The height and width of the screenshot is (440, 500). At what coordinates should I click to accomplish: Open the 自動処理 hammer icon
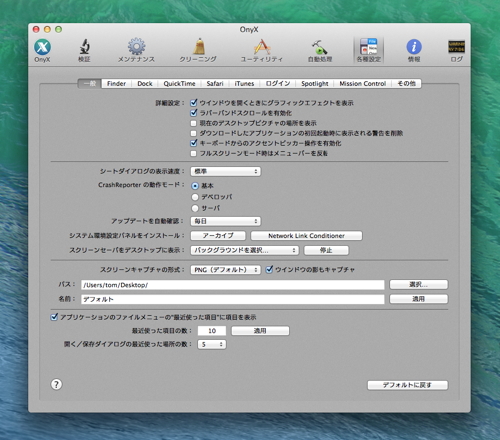320,50
